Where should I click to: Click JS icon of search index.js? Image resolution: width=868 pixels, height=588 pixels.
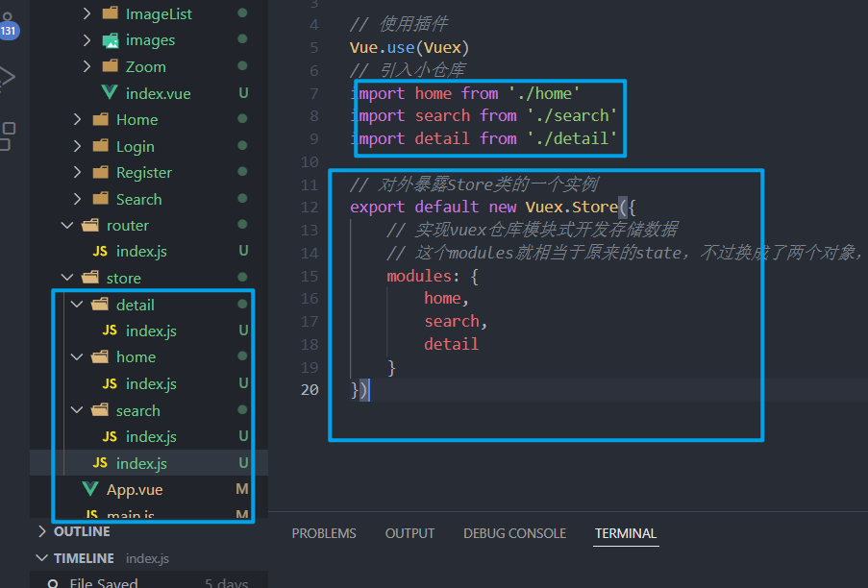110,437
